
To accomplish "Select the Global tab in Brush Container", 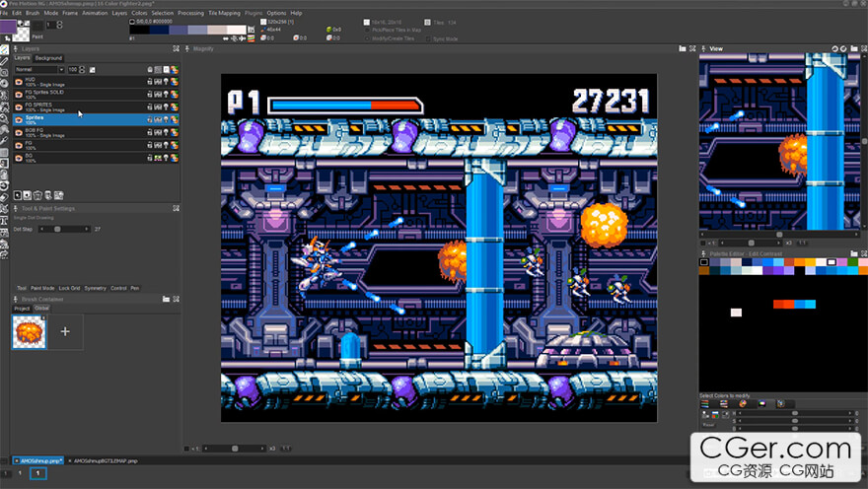I will 41,309.
